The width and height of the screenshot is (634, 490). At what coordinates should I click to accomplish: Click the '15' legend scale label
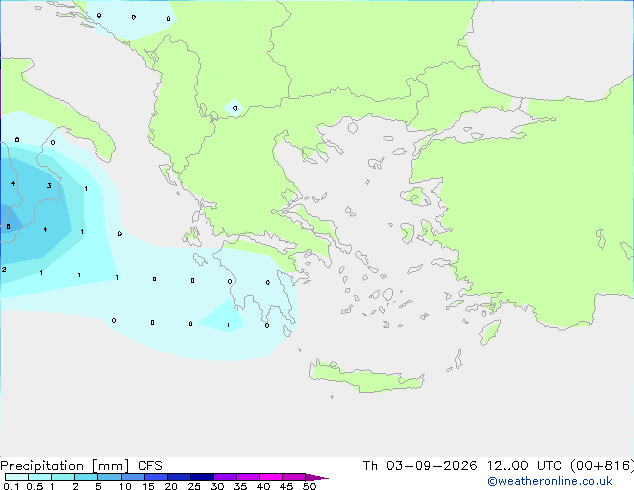click(148, 486)
